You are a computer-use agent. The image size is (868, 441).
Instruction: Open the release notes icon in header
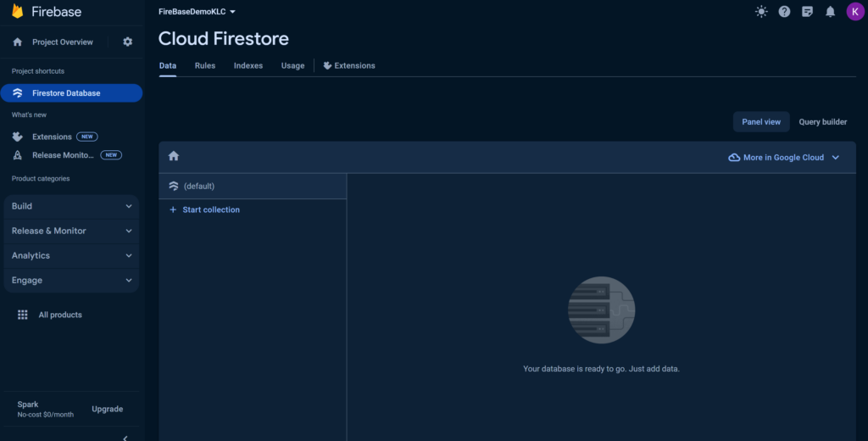click(x=807, y=12)
